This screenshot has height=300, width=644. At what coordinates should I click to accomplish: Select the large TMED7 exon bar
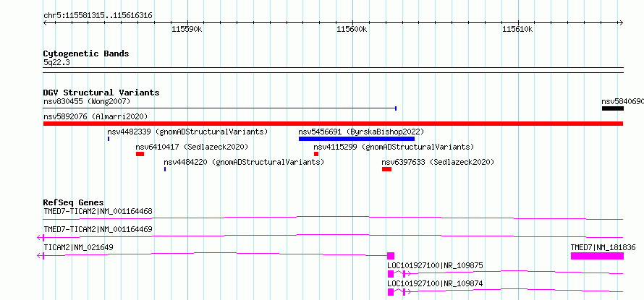(597, 256)
